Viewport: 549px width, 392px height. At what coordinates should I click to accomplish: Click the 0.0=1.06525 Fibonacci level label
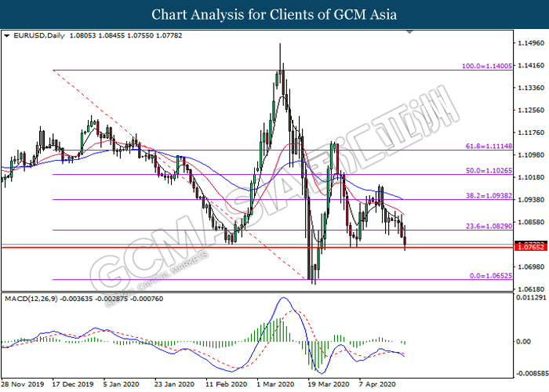click(x=491, y=276)
